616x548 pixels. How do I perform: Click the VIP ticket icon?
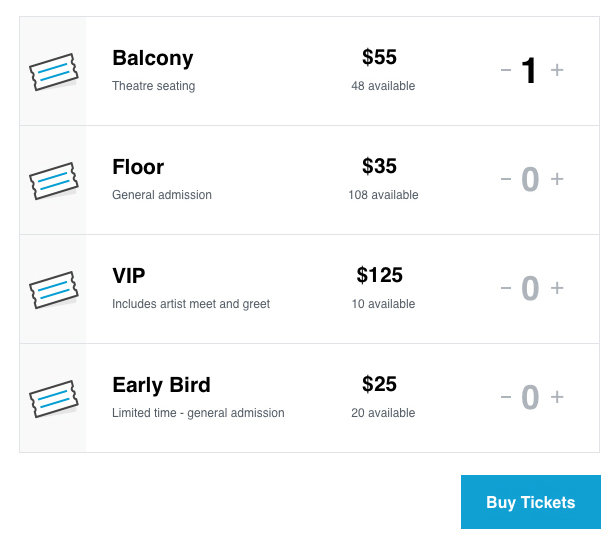point(54,290)
